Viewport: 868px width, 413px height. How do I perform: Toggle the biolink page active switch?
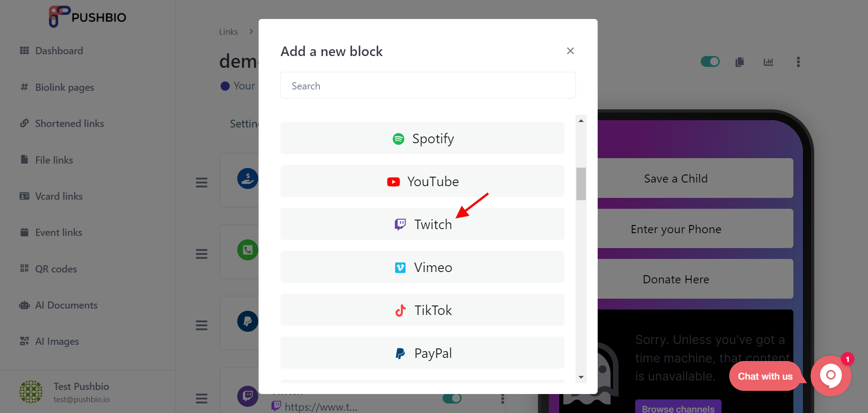coord(710,61)
